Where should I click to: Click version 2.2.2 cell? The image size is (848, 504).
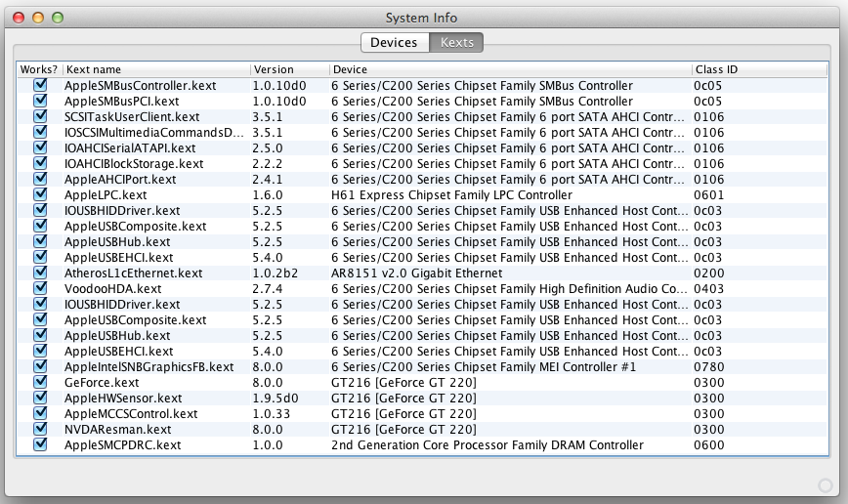267,164
